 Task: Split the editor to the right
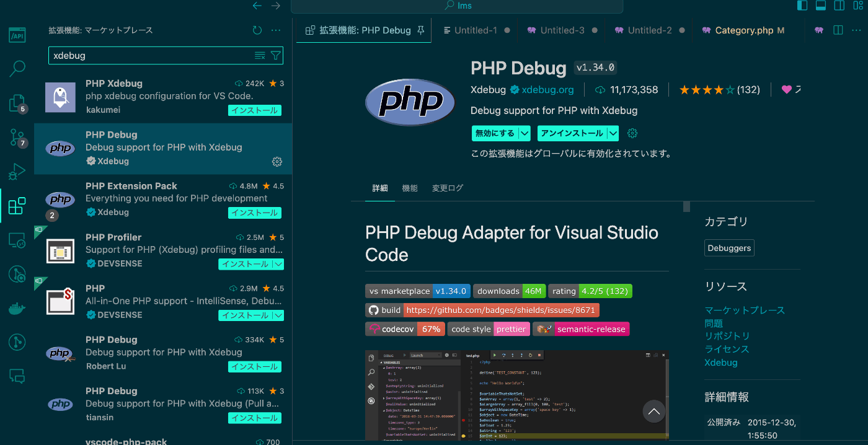click(x=838, y=30)
